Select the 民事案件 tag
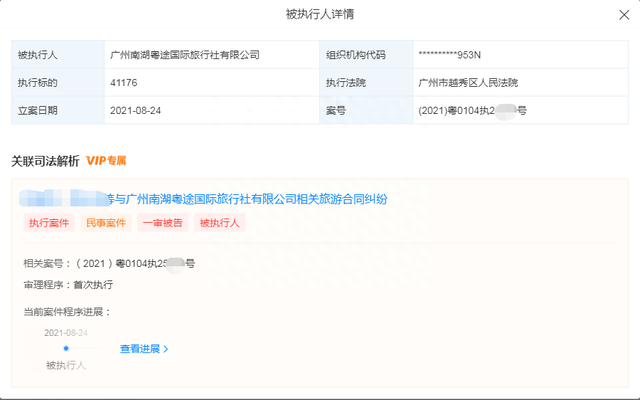Viewport: 640px width, 400px height. click(x=106, y=222)
